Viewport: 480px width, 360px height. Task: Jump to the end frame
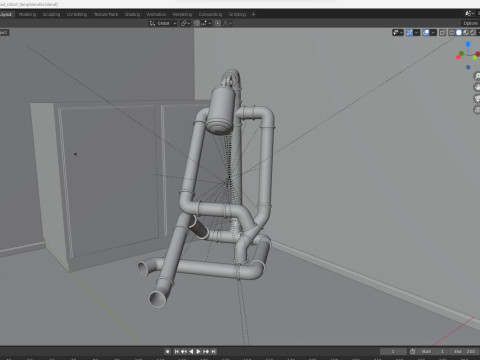pos(213,351)
